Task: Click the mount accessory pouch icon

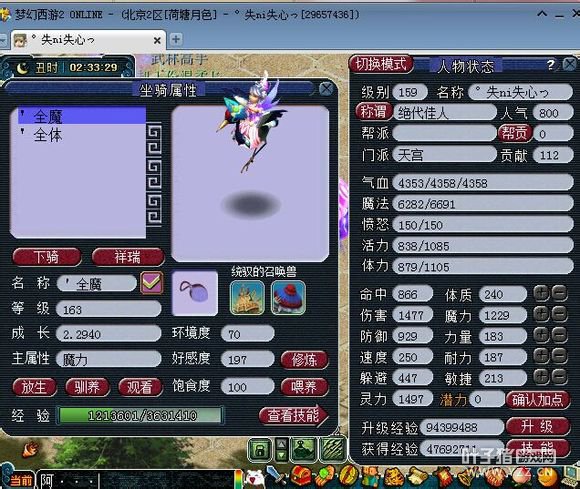Action: click(195, 293)
